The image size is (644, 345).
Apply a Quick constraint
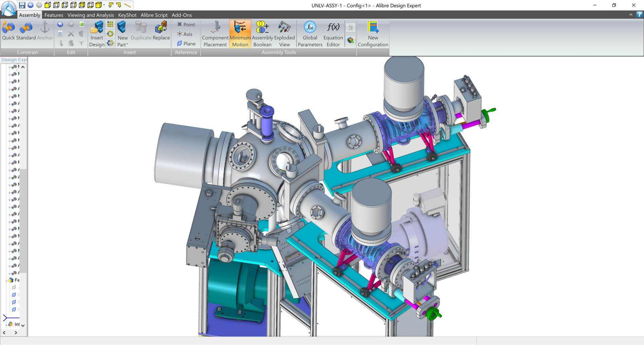(x=8, y=31)
